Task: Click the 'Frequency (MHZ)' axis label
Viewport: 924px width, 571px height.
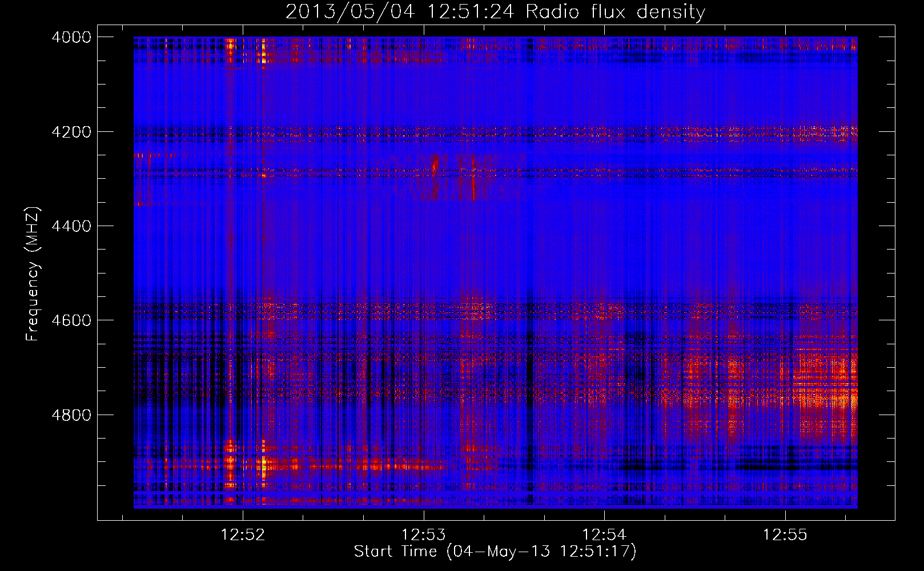Action: 33,274
